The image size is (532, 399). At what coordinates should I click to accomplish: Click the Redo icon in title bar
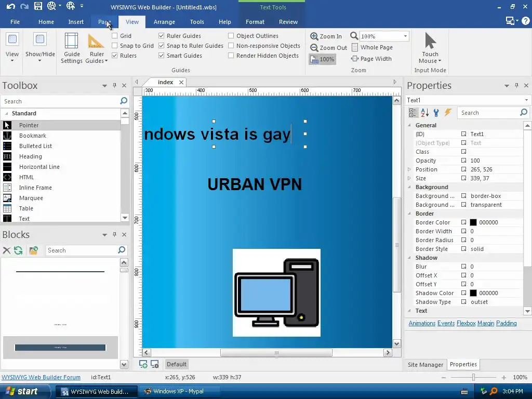[24, 6]
